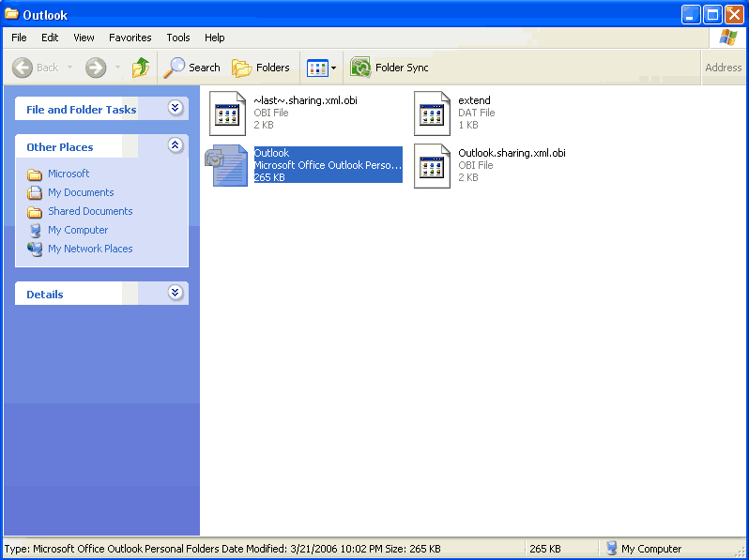Collapse the Other Places panel
Viewport: 749px width, 560px height.
176,145
